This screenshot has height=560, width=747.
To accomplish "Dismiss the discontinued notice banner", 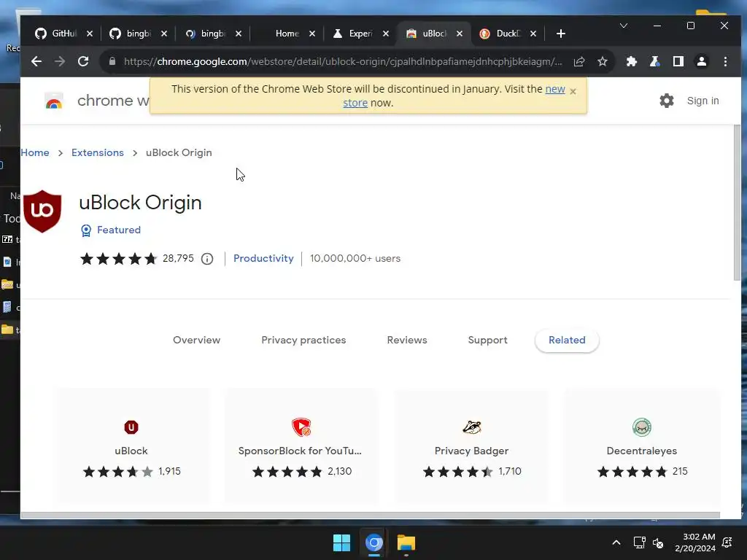I will click(x=573, y=91).
